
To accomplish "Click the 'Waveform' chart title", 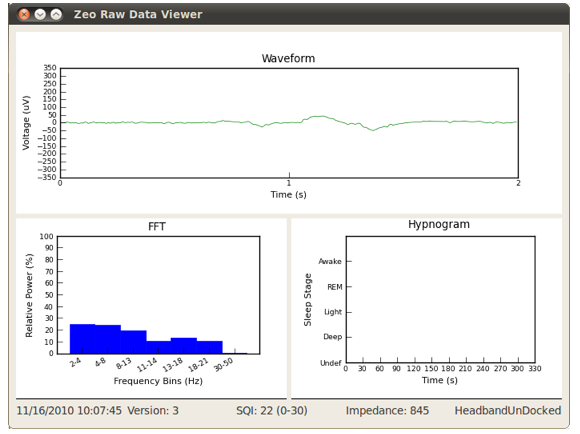I will 288,58.
